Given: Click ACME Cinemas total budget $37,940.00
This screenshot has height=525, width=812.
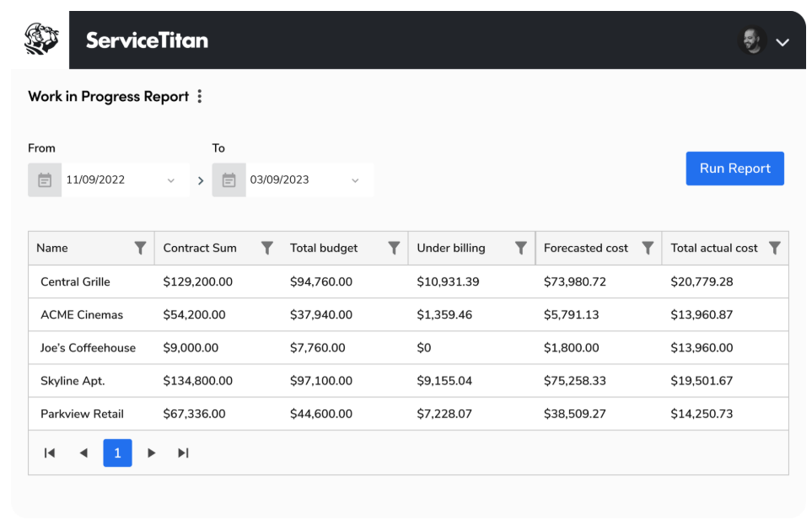Looking at the screenshot, I should click(321, 315).
